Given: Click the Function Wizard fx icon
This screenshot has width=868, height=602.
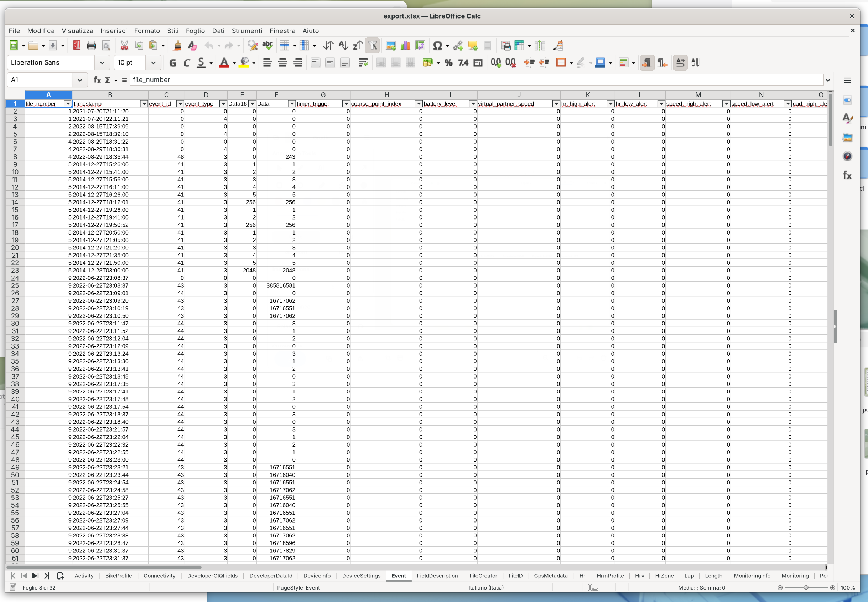Looking at the screenshot, I should coord(97,80).
